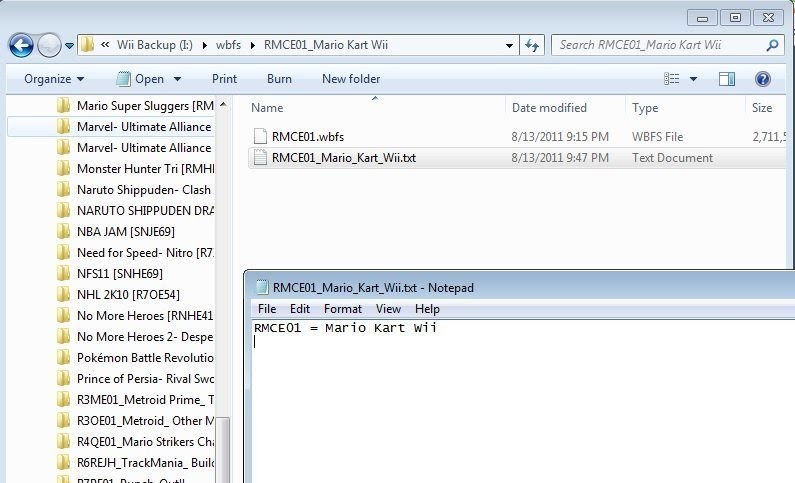The width and height of the screenshot is (795, 483).
Task: Go back with the blue Back arrow
Action: [x=21, y=46]
